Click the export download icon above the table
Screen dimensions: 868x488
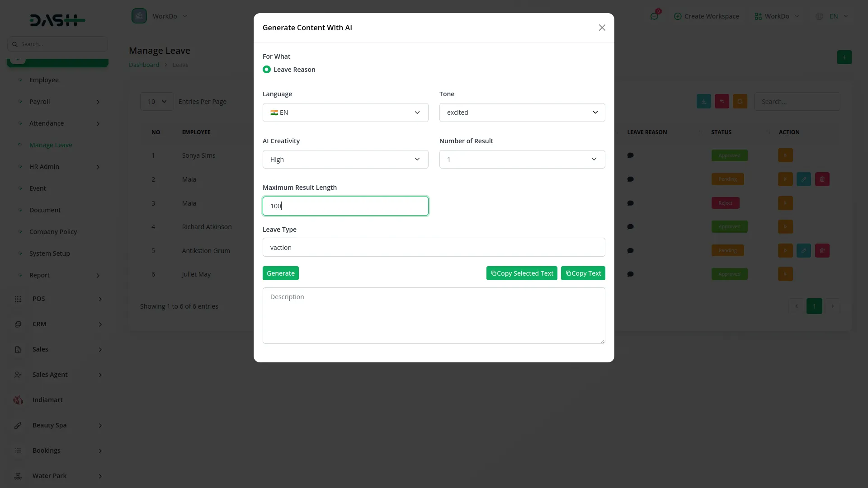click(703, 101)
